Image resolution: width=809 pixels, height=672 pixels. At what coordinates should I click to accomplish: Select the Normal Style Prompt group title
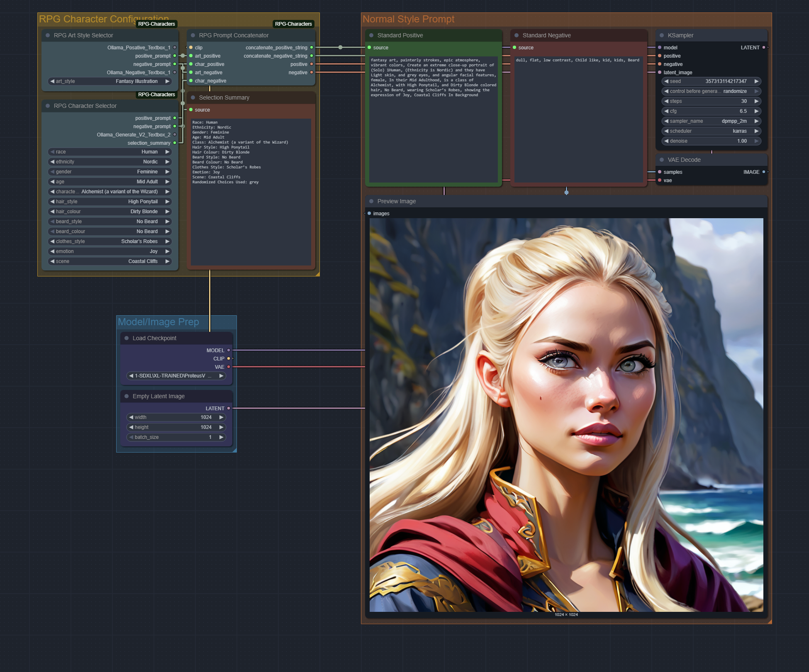409,19
